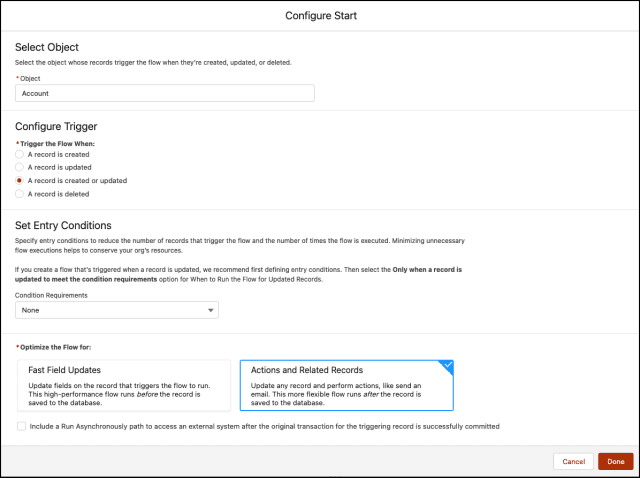Click the blue checkmark corner on selected card
The width and height of the screenshot is (640, 478).
click(447, 365)
